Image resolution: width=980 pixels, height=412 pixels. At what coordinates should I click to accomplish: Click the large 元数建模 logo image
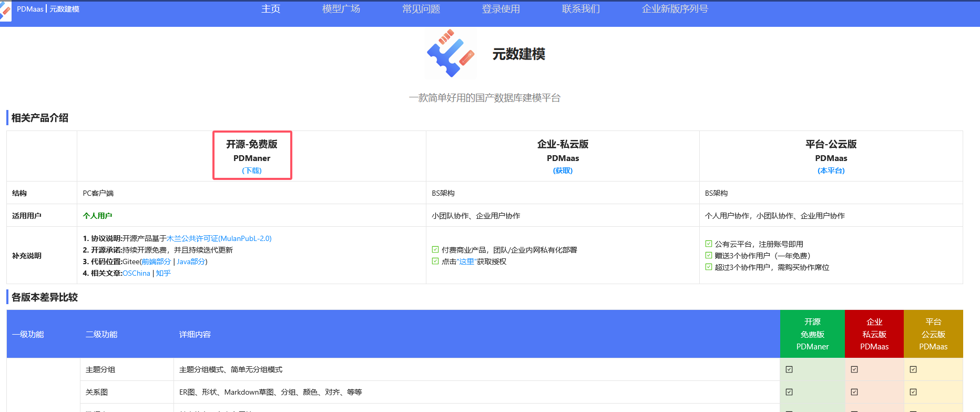click(x=451, y=54)
